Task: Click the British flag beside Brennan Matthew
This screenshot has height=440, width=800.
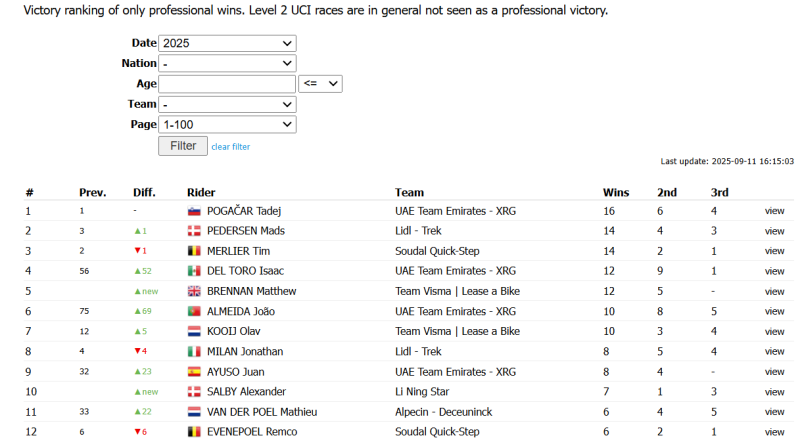Action: click(194, 291)
